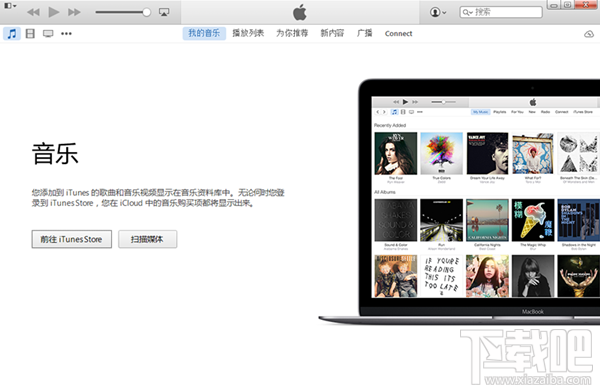600x390 pixels.
Task: Open the AirPlay output icon
Action: [164, 12]
